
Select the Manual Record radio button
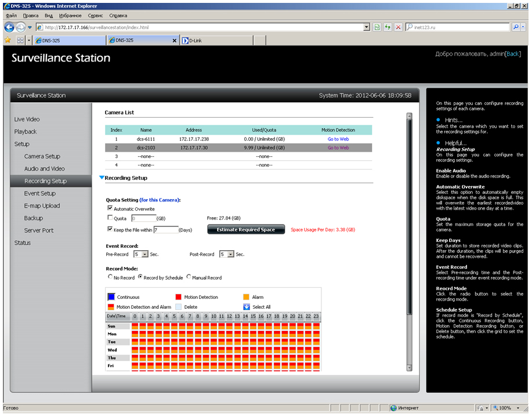coord(189,277)
